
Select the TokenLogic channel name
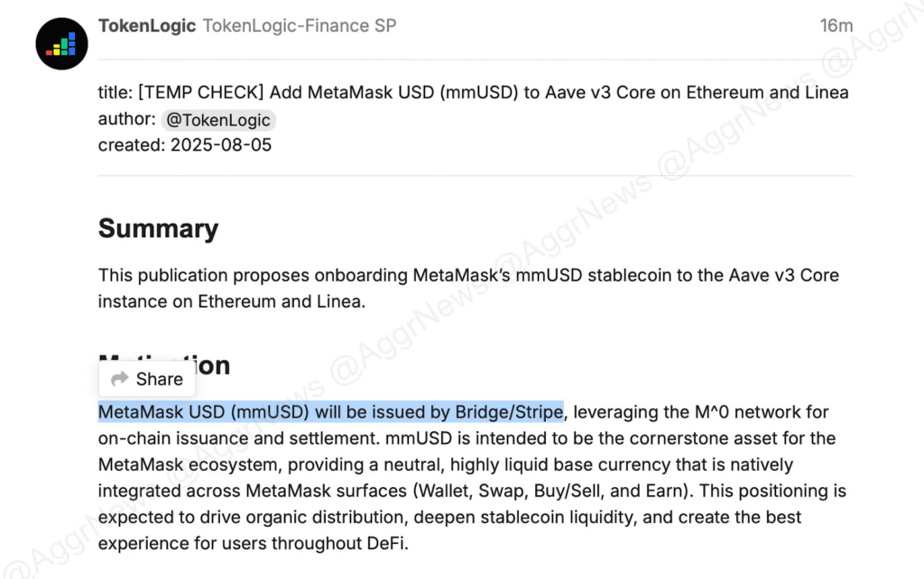[x=146, y=25]
